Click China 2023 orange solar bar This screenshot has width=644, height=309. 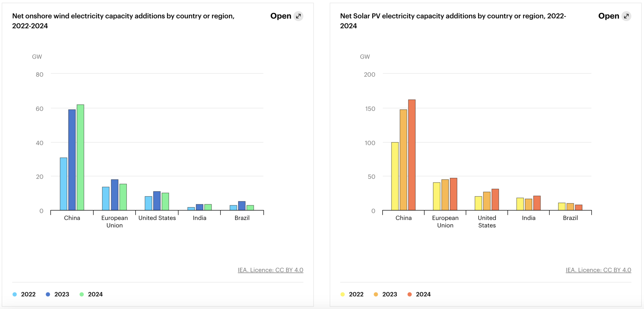point(403,160)
